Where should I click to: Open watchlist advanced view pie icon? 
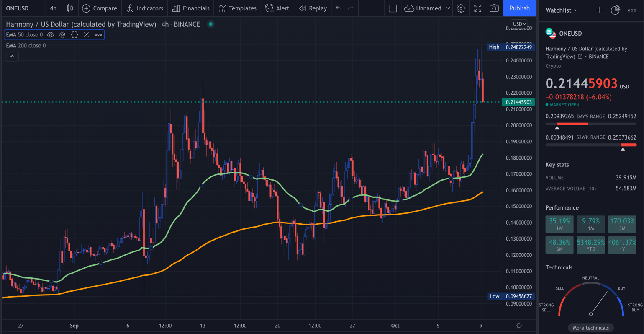coord(615,10)
